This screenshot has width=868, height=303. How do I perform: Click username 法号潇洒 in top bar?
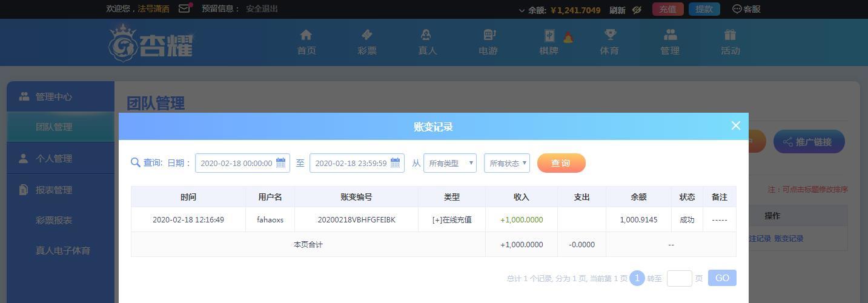[x=154, y=9]
